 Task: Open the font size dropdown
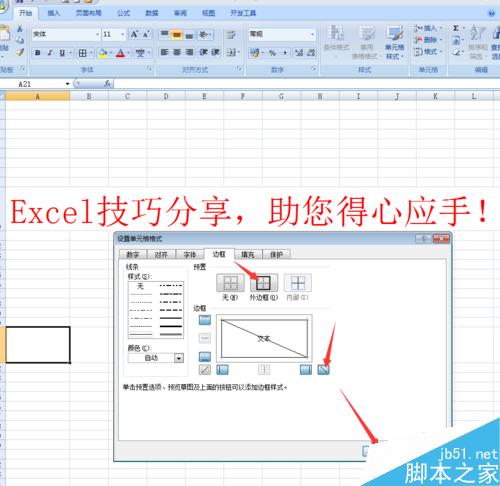pos(122,34)
